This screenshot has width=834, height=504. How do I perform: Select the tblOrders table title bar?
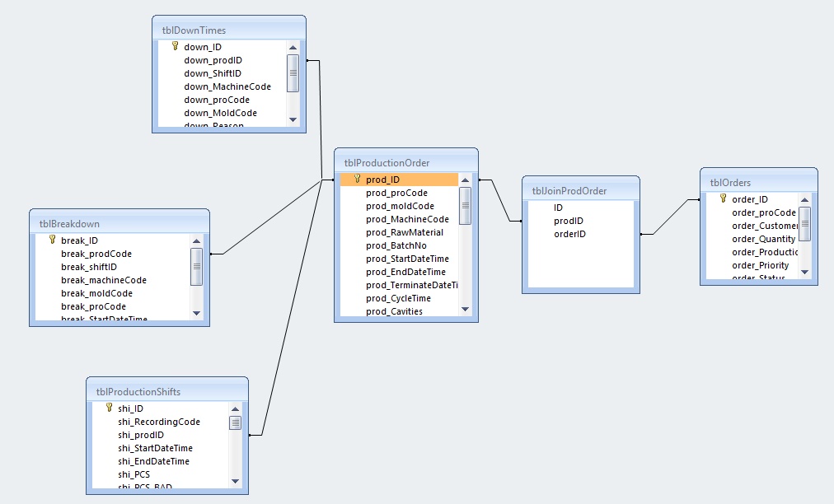point(759,182)
